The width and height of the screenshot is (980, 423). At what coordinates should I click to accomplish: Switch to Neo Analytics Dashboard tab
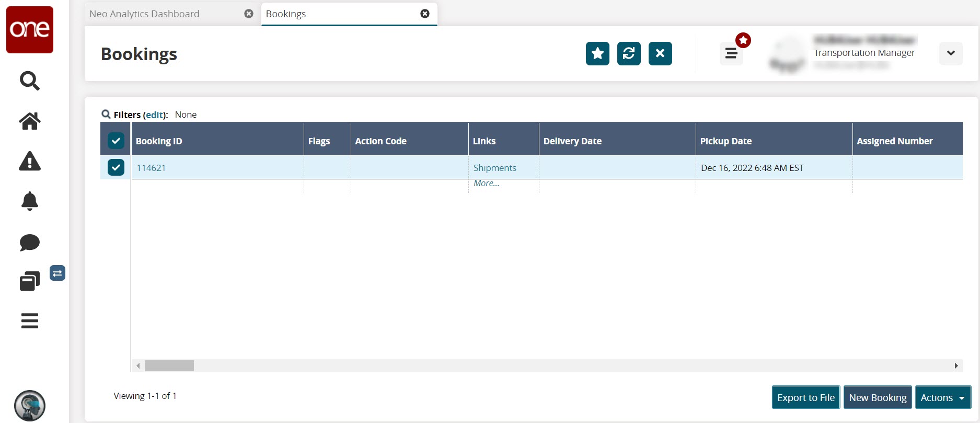144,14
